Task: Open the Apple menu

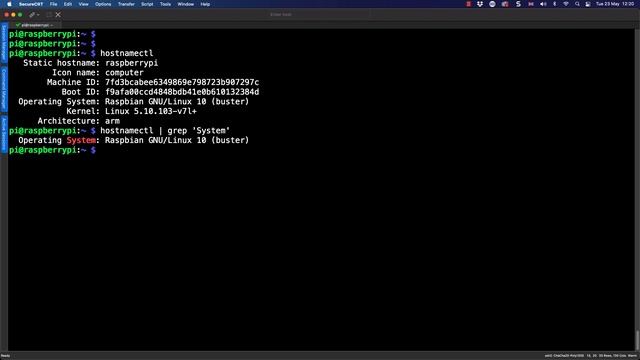Action: pos(9,4)
